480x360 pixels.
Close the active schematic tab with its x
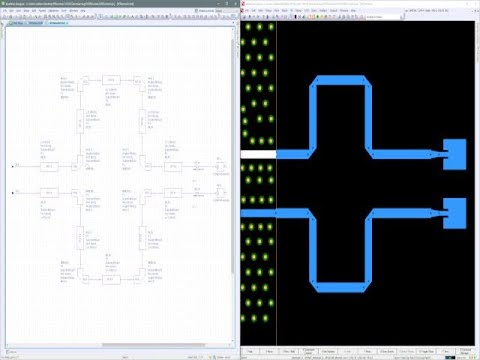click(x=67, y=23)
